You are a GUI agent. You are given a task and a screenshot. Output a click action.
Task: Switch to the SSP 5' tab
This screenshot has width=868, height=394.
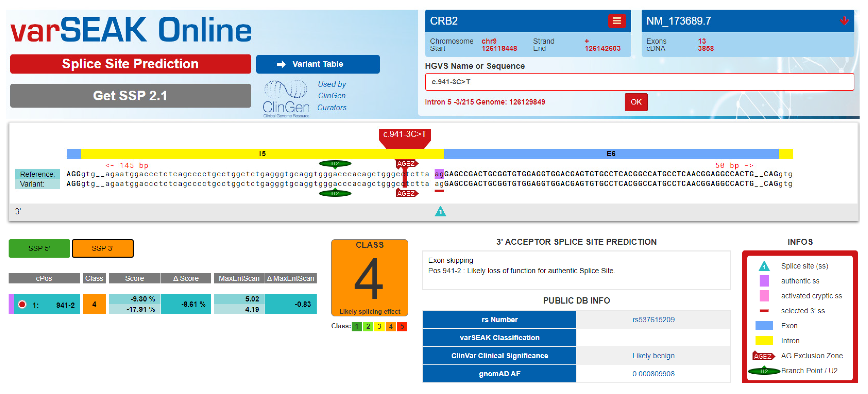pyautogui.click(x=39, y=249)
